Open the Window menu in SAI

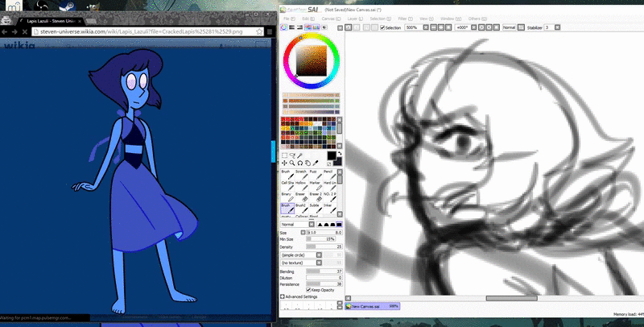click(451, 19)
